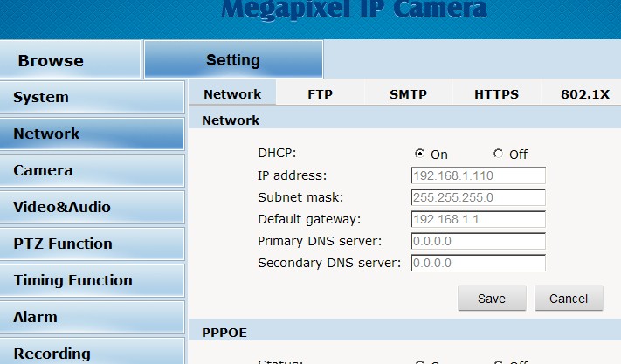The image size is (621, 364).
Task: Focus the Subnet mask field
Action: (478, 197)
